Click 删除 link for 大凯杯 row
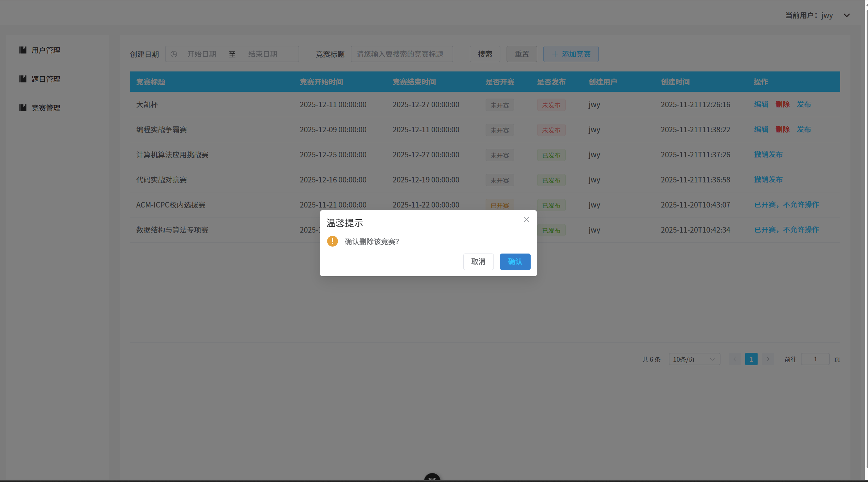 coord(782,104)
